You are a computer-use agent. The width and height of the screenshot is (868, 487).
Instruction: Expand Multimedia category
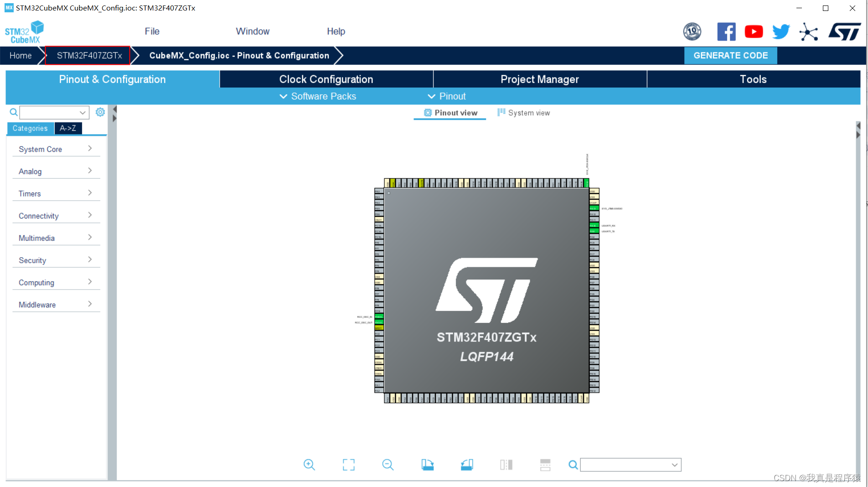click(x=56, y=238)
